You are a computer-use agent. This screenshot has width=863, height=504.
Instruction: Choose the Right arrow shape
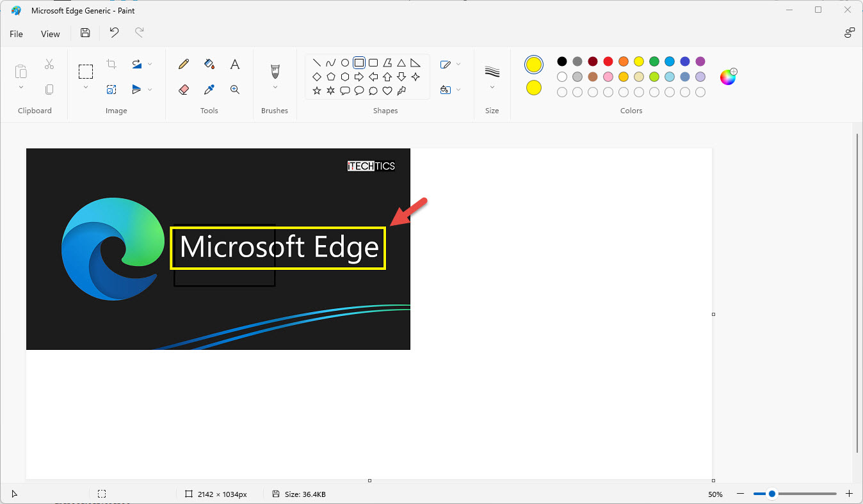[359, 77]
